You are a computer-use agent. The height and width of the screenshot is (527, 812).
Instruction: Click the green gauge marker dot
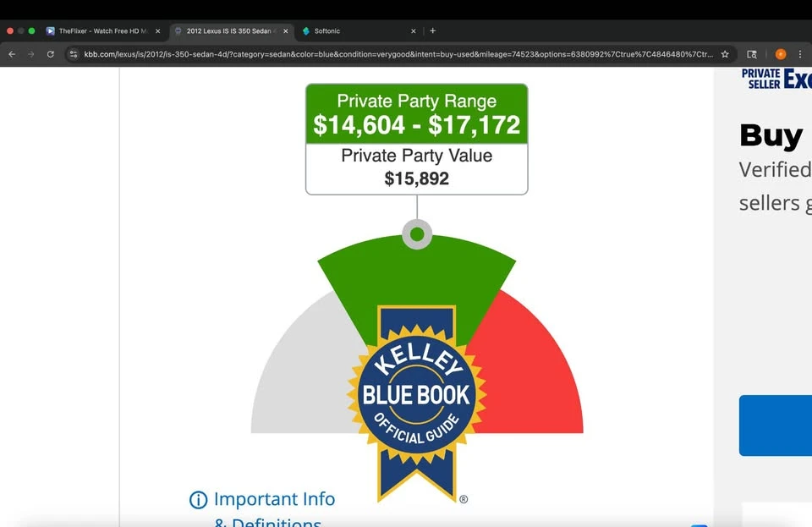coord(417,234)
